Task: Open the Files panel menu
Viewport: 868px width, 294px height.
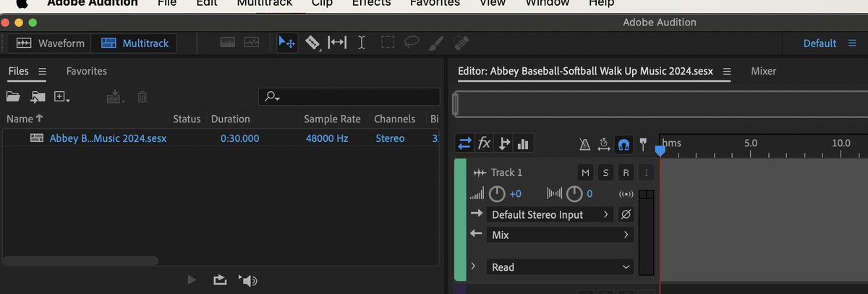Action: pos(42,71)
